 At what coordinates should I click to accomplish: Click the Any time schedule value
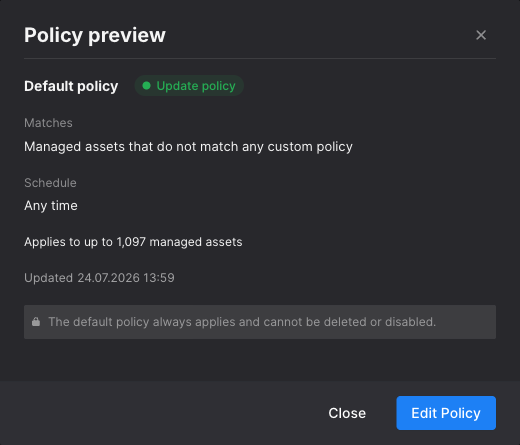[51, 206]
